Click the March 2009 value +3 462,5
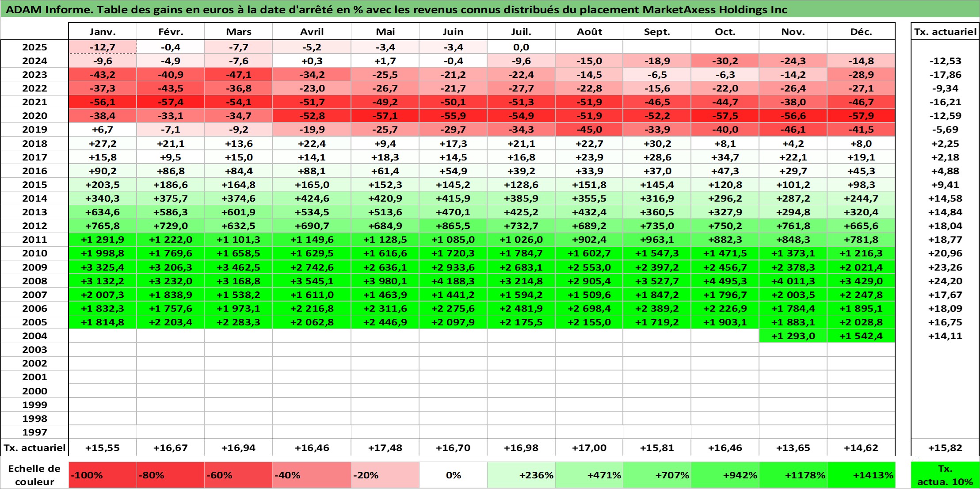The image size is (980, 489). click(x=238, y=267)
